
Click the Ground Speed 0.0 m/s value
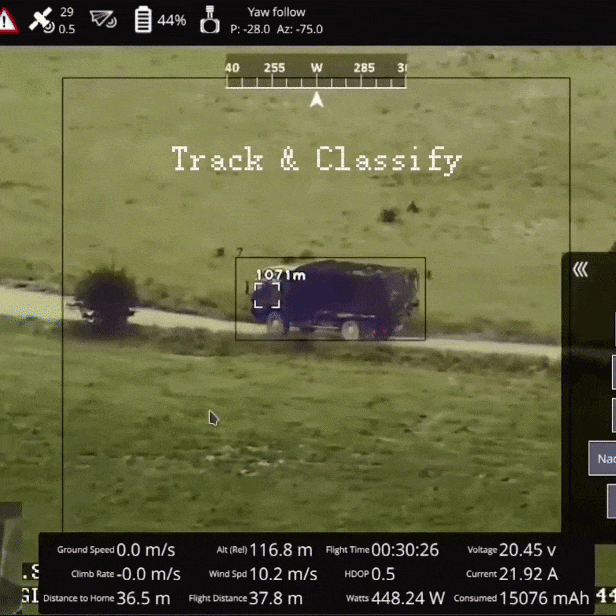tap(146, 550)
